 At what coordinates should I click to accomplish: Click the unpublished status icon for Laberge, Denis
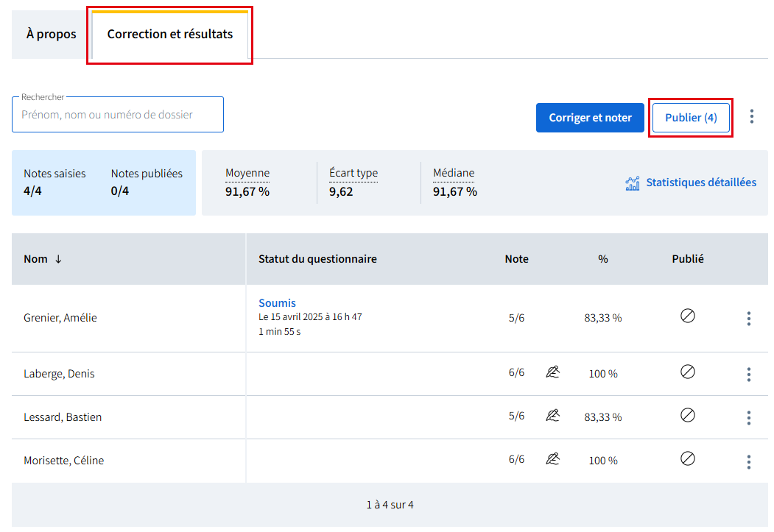pos(687,372)
